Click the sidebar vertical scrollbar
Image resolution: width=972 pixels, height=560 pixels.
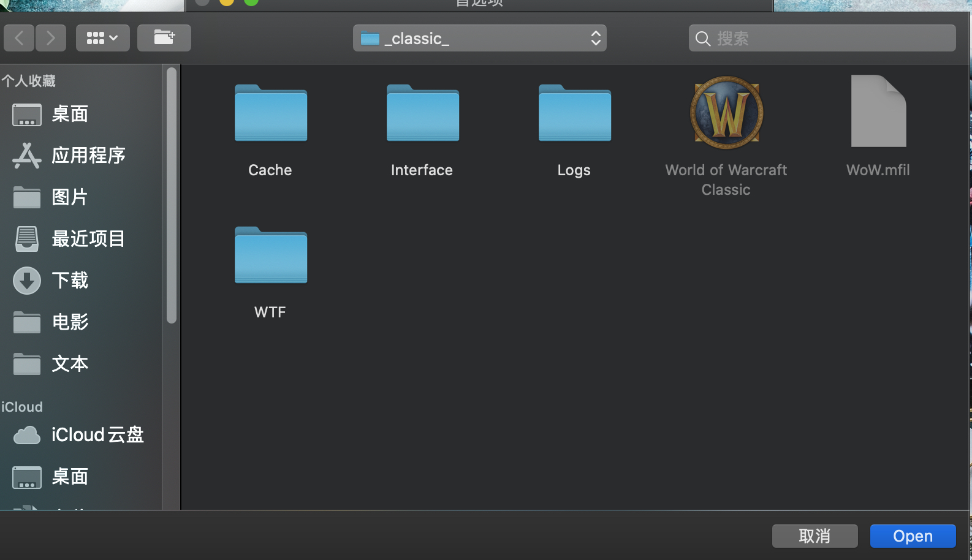click(x=172, y=195)
